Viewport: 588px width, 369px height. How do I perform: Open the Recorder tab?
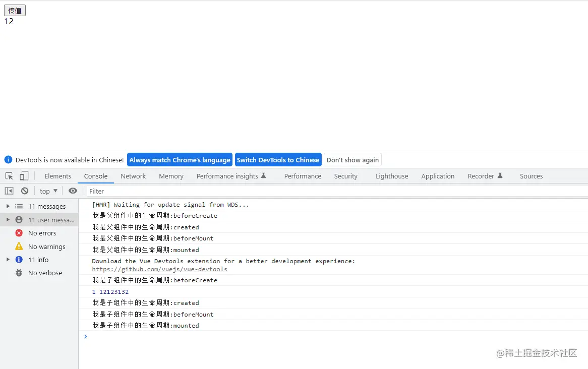pos(485,176)
